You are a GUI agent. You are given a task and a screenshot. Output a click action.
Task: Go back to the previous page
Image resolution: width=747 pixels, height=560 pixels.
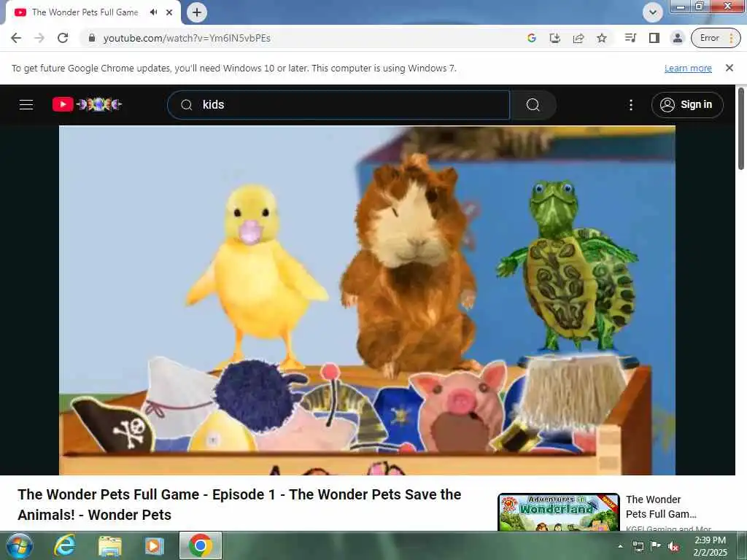[16, 38]
